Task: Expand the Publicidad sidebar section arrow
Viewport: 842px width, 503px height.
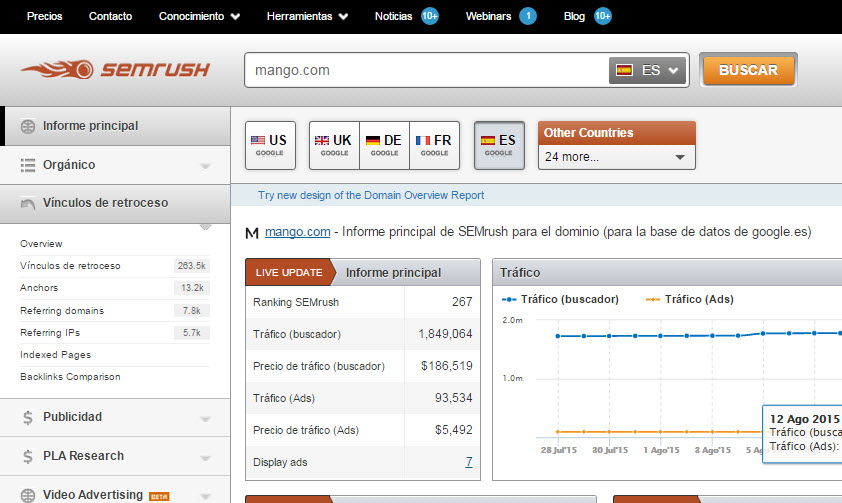Action: point(205,419)
